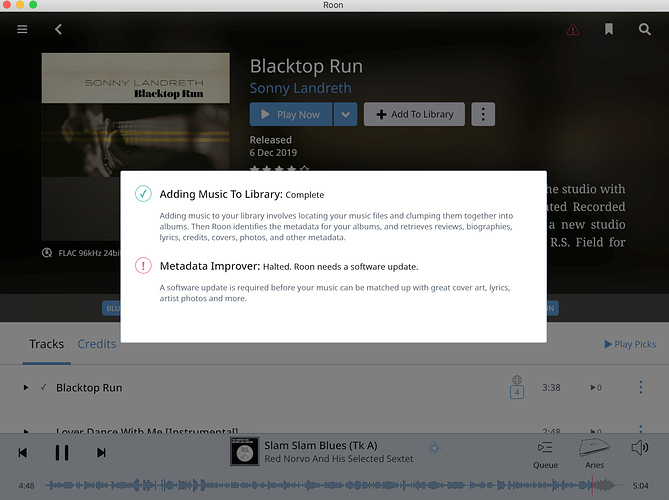Switch to the Tracks tab
The height and width of the screenshot is (500, 669).
[47, 344]
